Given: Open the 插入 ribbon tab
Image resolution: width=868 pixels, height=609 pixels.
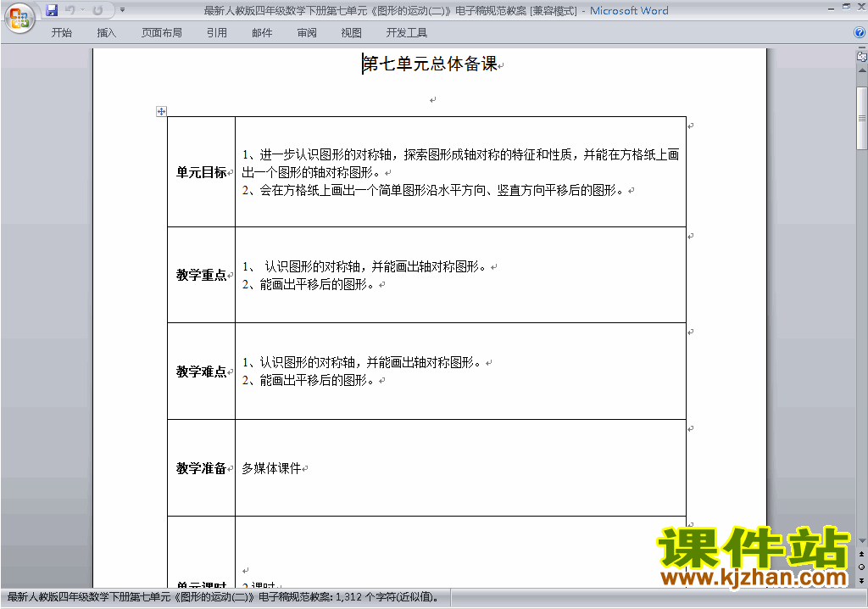Looking at the screenshot, I should (106, 33).
